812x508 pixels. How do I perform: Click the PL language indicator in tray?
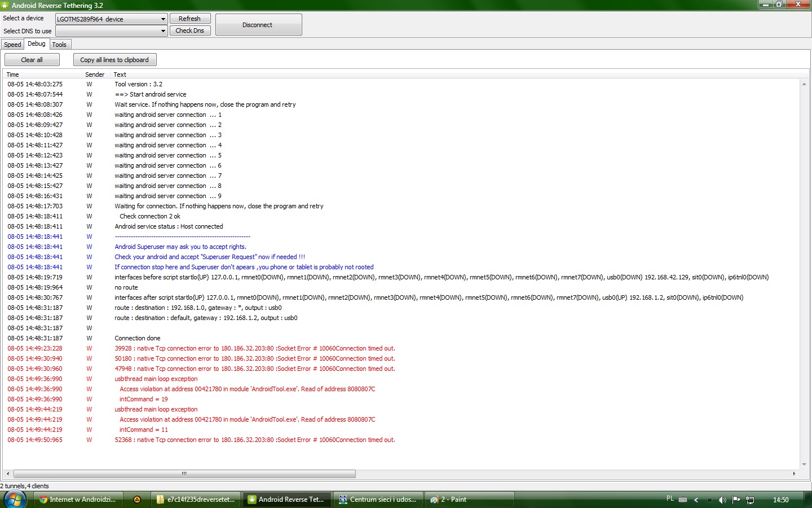coord(670,499)
